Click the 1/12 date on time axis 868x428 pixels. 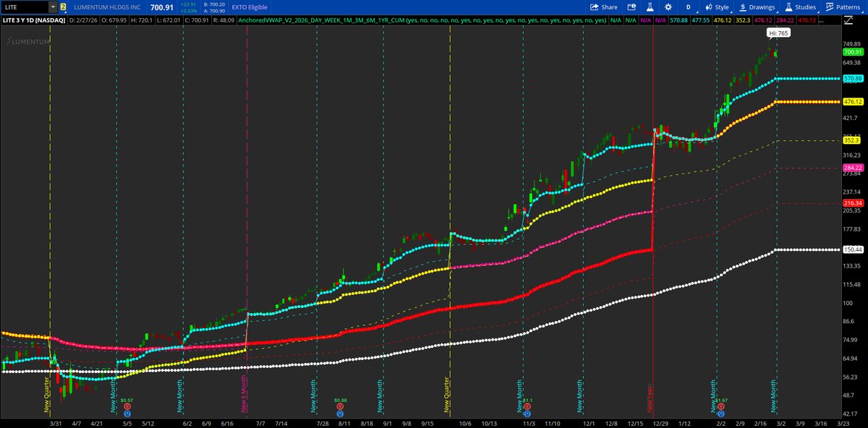[x=684, y=423]
